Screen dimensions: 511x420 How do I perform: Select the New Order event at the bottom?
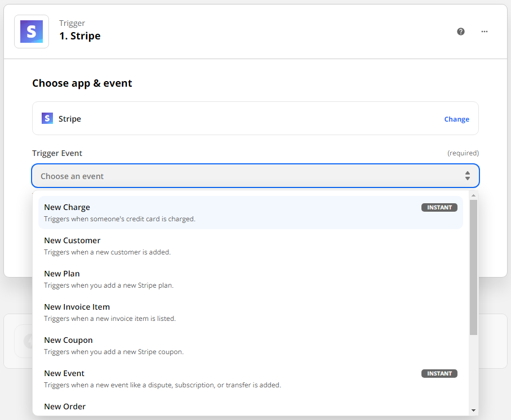pyautogui.click(x=64, y=406)
